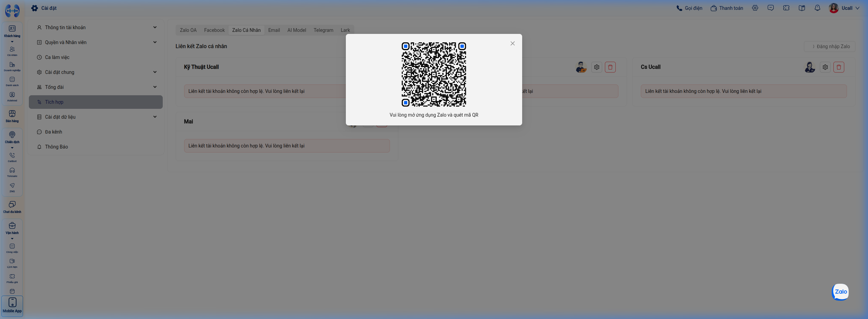
Task: Open Chiến dịch in the sidebar
Action: (12, 137)
